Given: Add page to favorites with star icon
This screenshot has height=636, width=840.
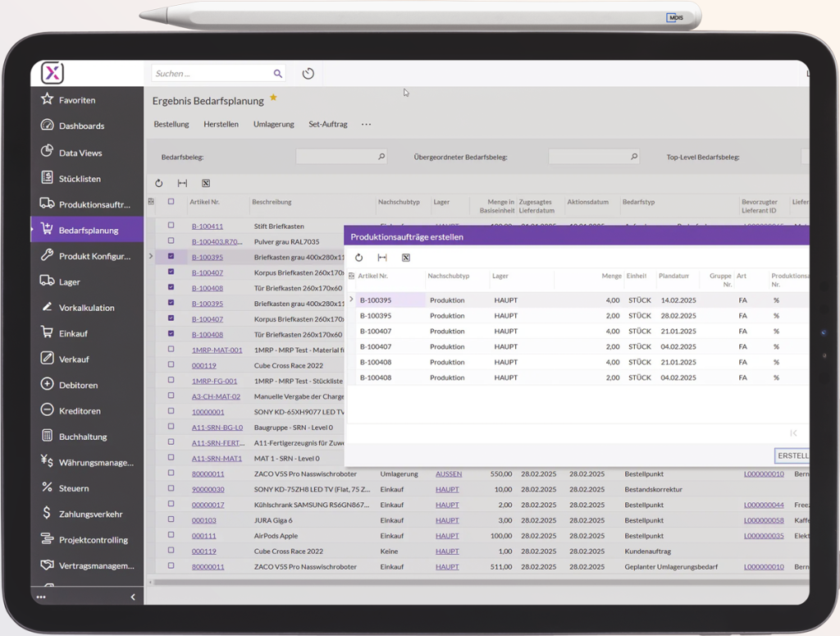Looking at the screenshot, I should 273,98.
